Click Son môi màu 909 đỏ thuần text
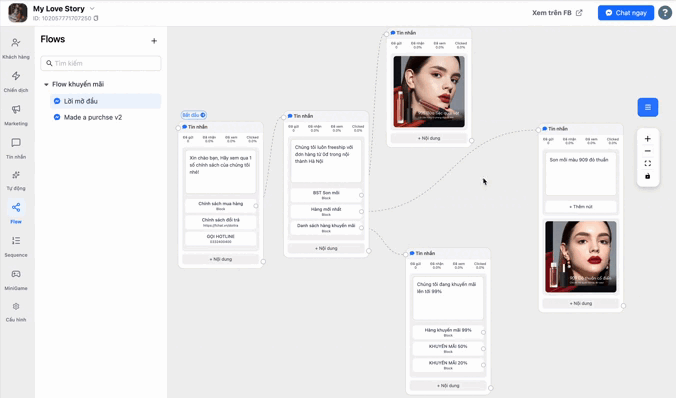 [579, 160]
